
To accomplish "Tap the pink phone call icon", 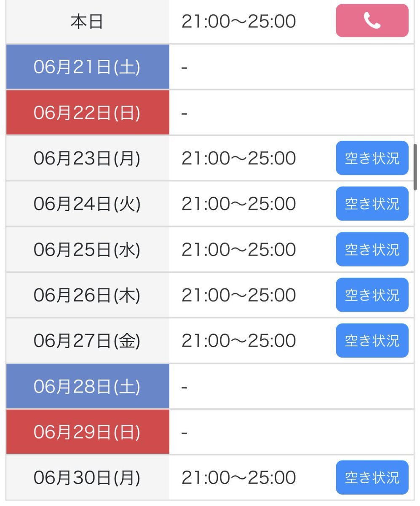I will (372, 21).
